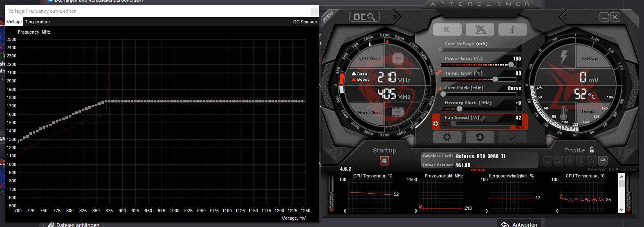644x227 pixels.
Task: Open Afterburner settings gear button
Action: pyautogui.click(x=447, y=137)
